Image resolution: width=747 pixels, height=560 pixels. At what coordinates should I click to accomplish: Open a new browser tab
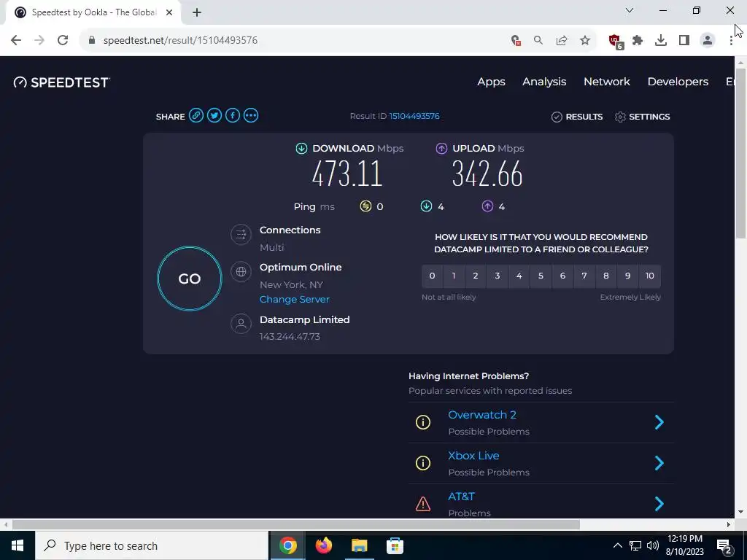point(197,12)
